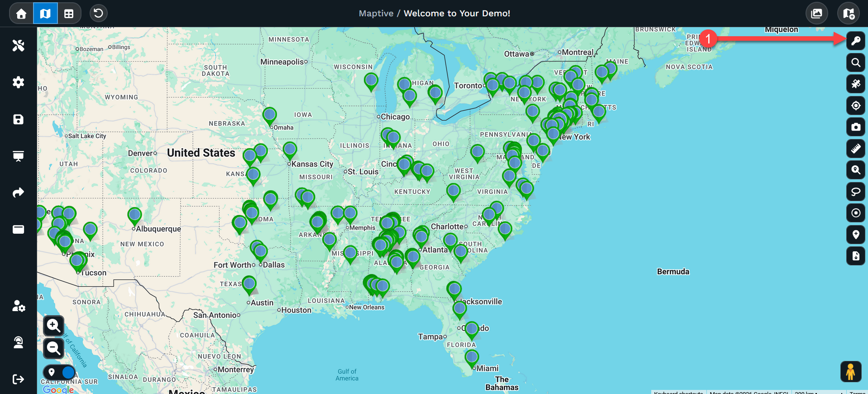
Task: Select the lasso drawing tool
Action: (x=855, y=192)
